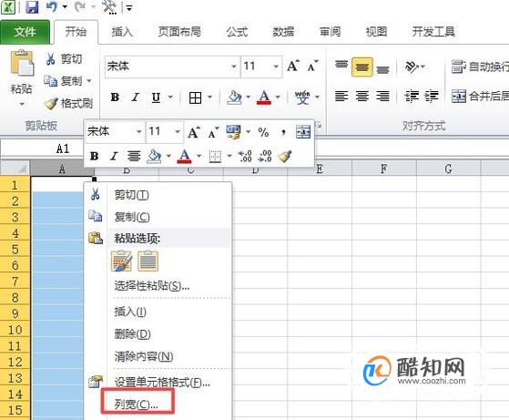The height and width of the screenshot is (420, 509).
Task: Toggle Bold in the ribbon font group
Action: point(115,97)
